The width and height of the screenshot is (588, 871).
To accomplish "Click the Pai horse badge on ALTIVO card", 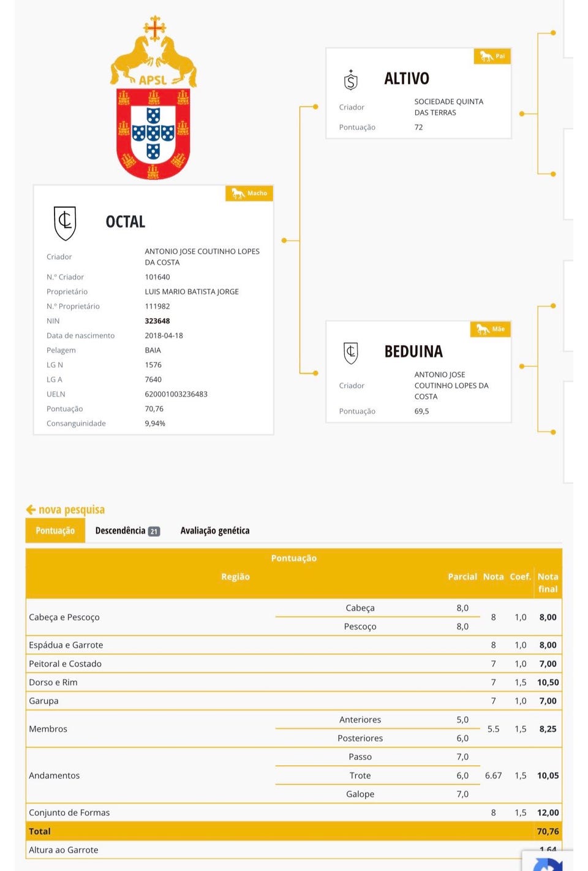I will point(492,56).
